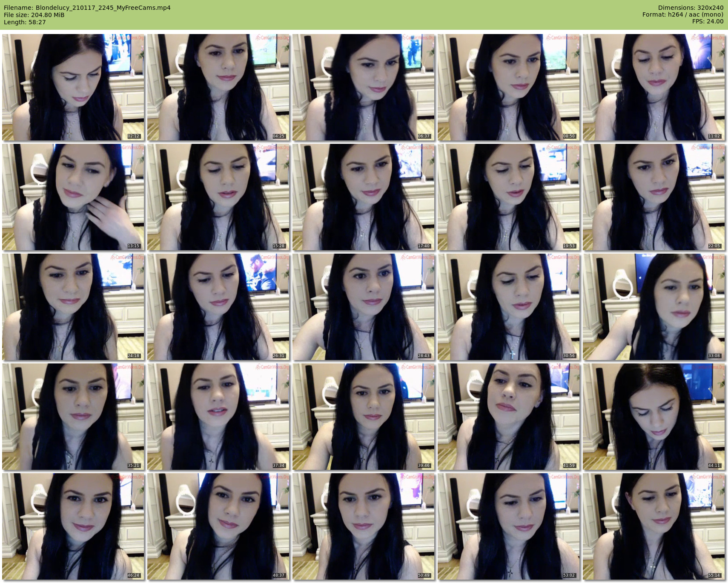Screen dimensions: 728x583
Task: Select the thumbnail timestamped 13:15
Action: tap(73, 197)
